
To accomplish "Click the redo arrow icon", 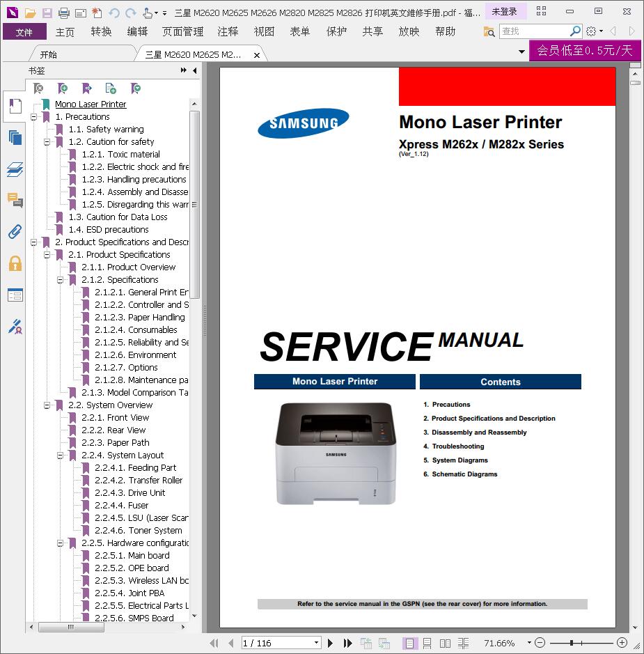I will coord(131,13).
